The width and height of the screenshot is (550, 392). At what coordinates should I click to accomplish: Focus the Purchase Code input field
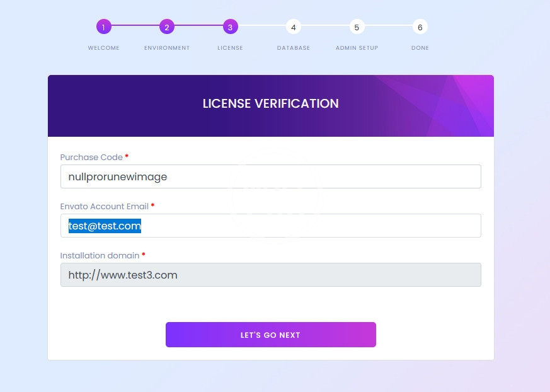pos(270,176)
